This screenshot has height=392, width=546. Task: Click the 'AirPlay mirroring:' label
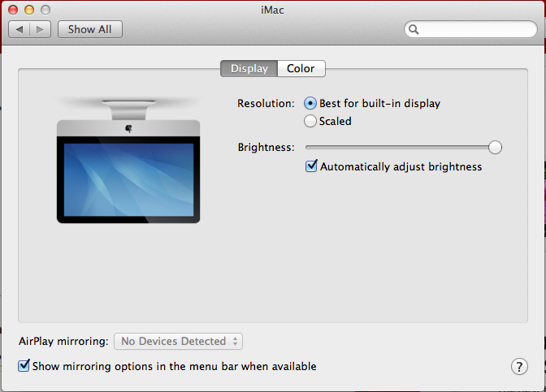pyautogui.click(x=63, y=341)
